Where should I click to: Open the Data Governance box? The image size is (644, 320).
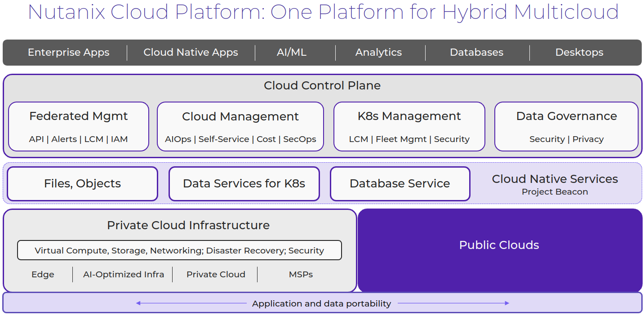[566, 126]
